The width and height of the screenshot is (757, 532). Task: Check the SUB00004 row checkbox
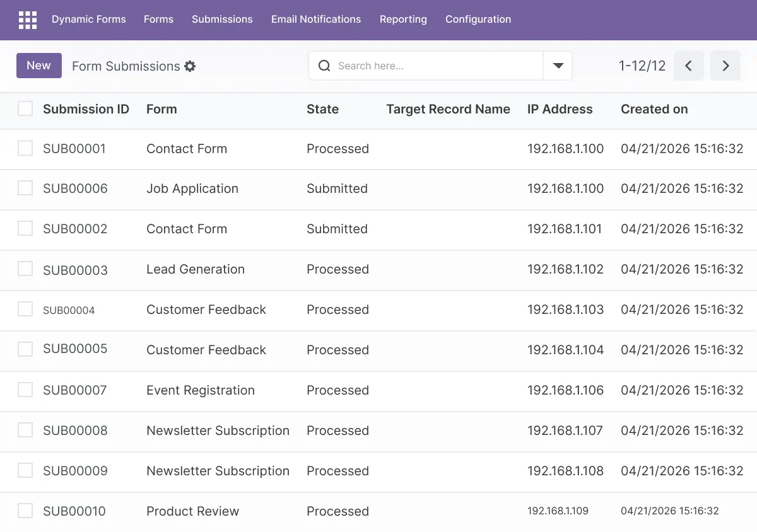click(25, 309)
